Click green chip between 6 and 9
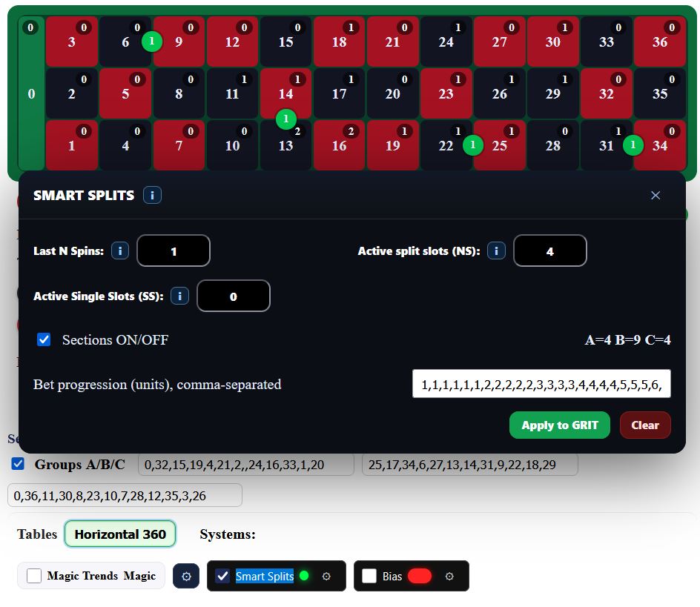The height and width of the screenshot is (607, 700). tap(152, 42)
